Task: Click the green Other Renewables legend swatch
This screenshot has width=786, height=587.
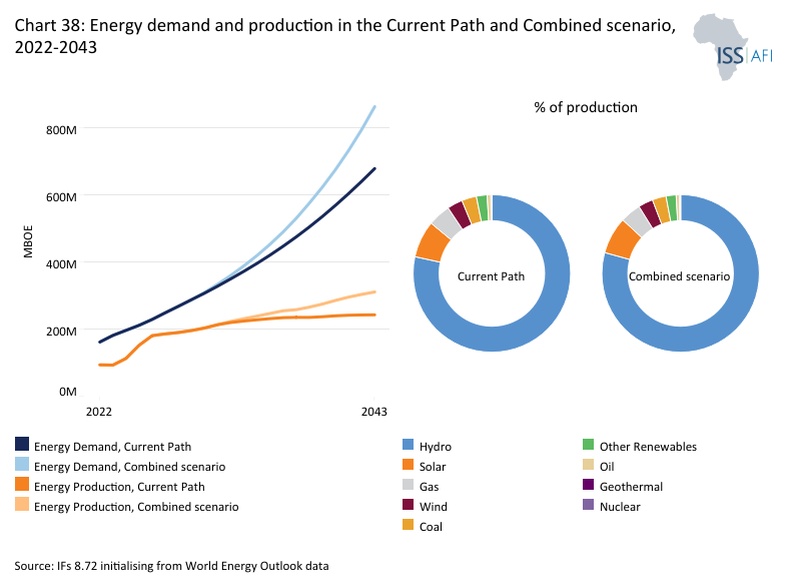Action: [x=588, y=445]
